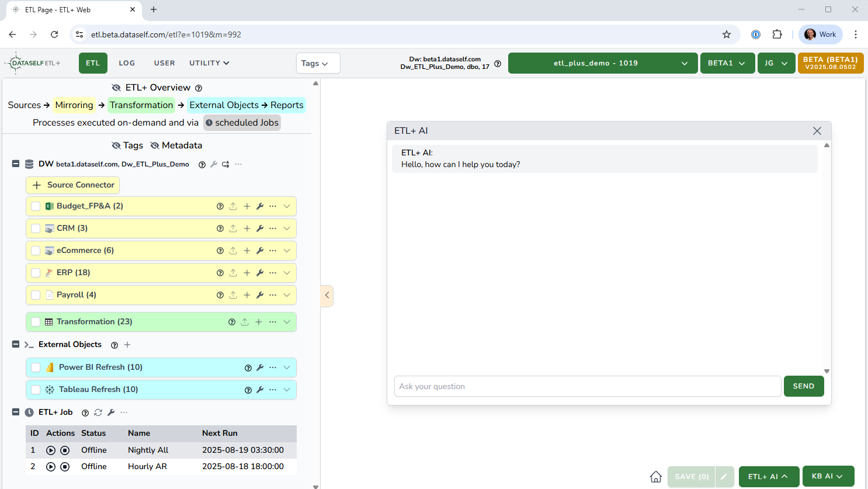The image size is (868, 489).
Task: Stop the Hourly AR job
Action: 65,467
